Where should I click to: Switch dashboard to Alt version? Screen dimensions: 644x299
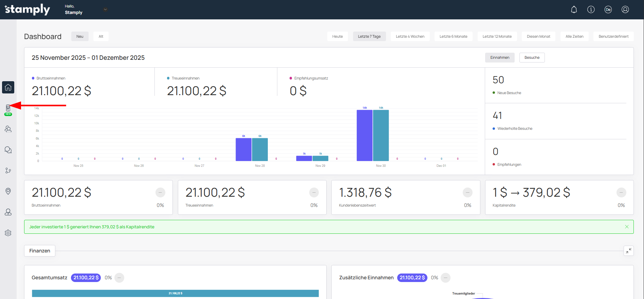pos(101,36)
